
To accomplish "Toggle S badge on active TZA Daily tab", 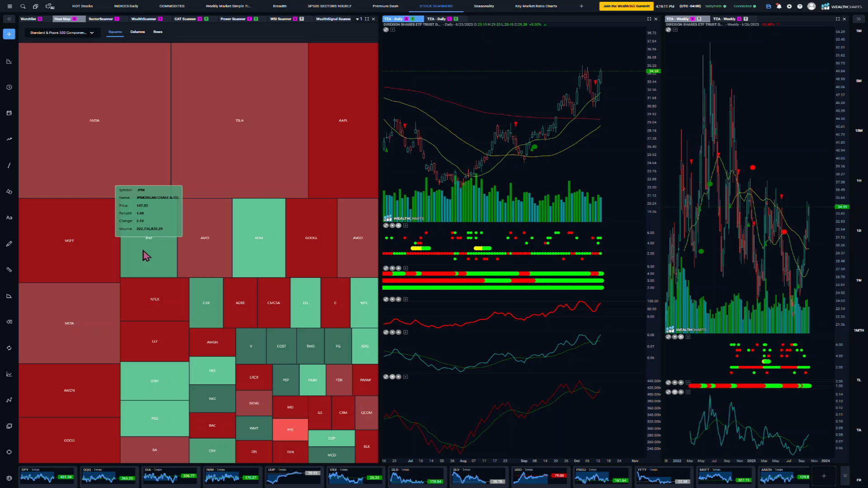I will click(x=406, y=19).
